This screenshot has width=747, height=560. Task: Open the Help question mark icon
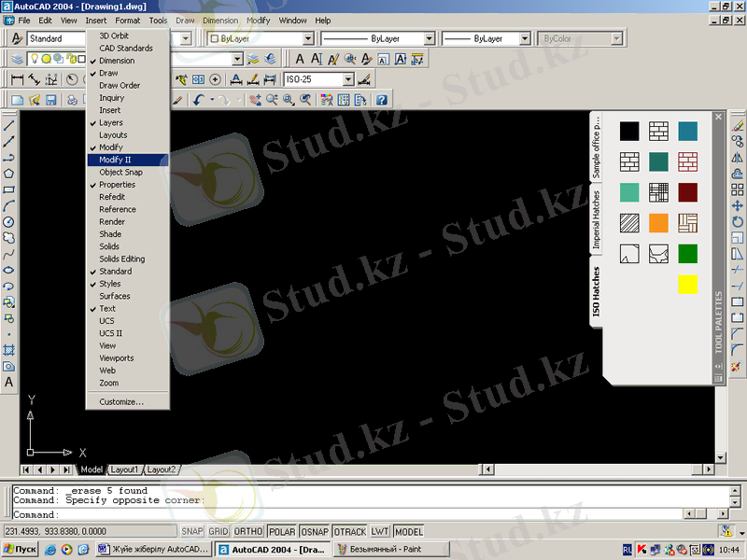(381, 100)
